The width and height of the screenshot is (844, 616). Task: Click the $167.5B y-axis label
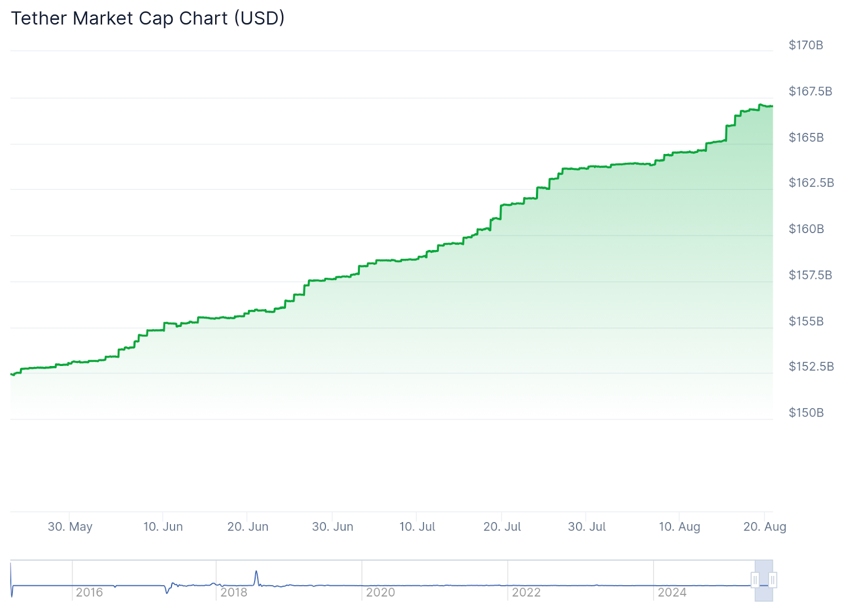(x=810, y=91)
